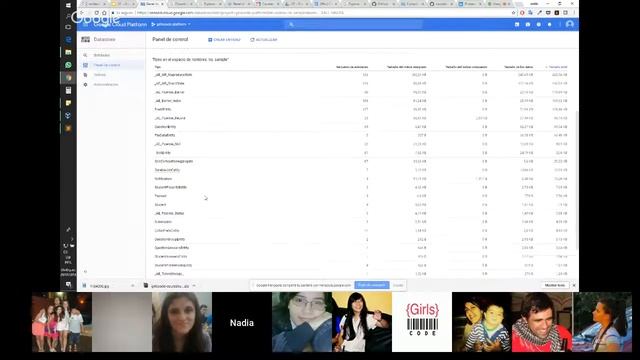This screenshot has width=640, height=360.
Task: Close the downloads bar
Action: click(x=574, y=285)
